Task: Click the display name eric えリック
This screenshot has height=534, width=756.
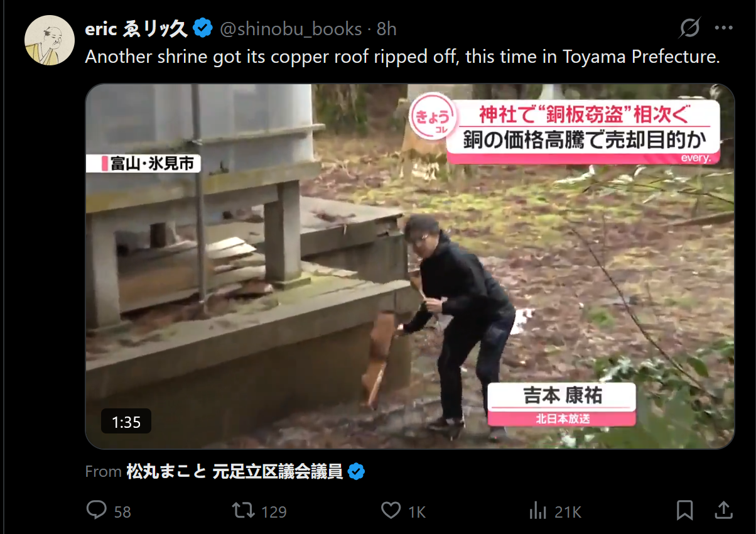Action: [136, 29]
